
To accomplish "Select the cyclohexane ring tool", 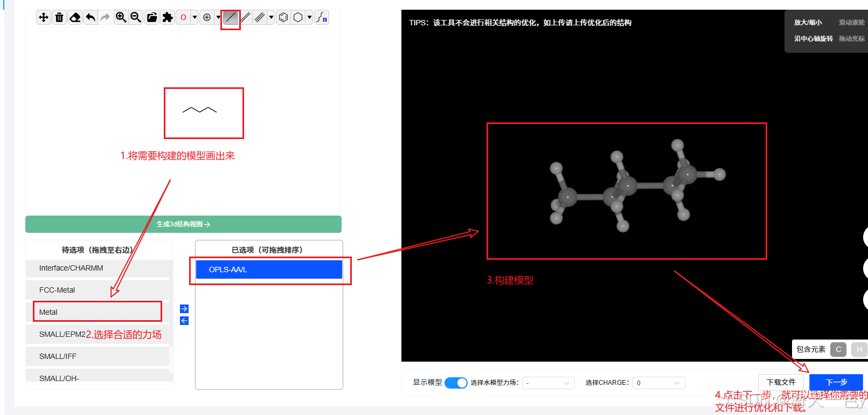I will pos(298,17).
